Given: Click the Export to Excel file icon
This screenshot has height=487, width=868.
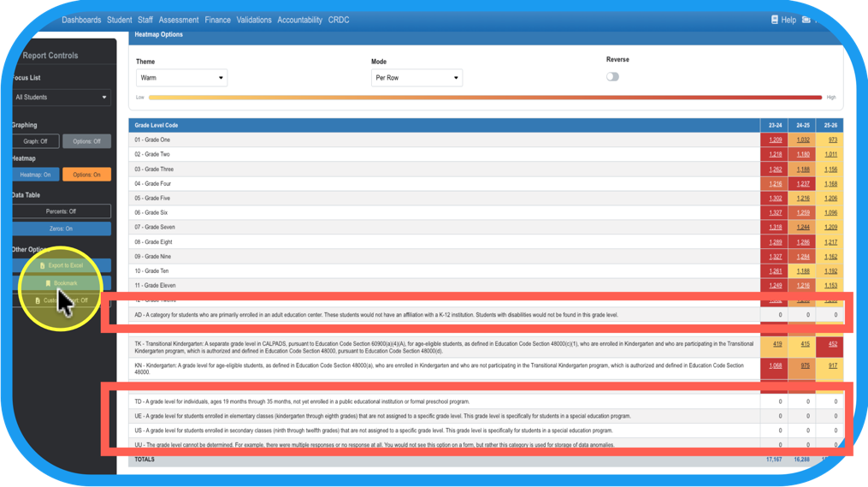Looking at the screenshot, I should (43, 266).
